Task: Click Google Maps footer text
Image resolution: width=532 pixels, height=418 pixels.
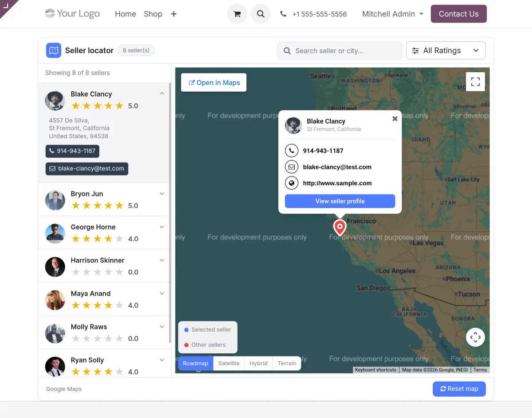Action: click(x=64, y=389)
